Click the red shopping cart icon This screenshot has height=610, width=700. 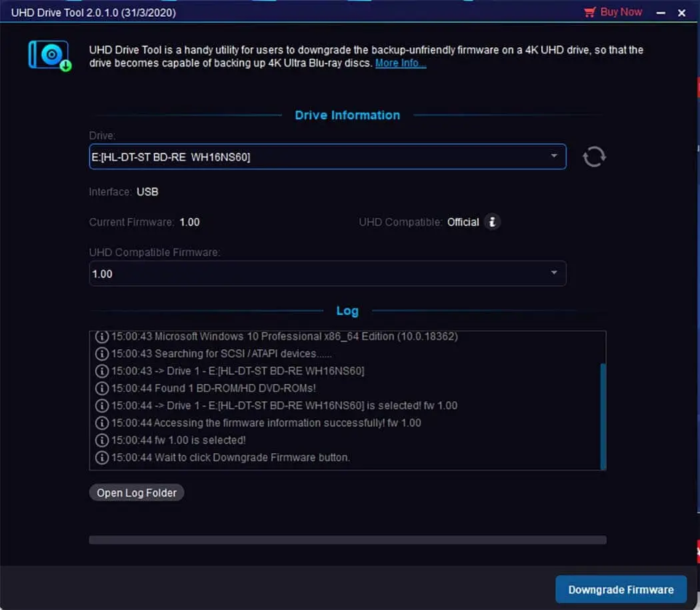[589, 12]
